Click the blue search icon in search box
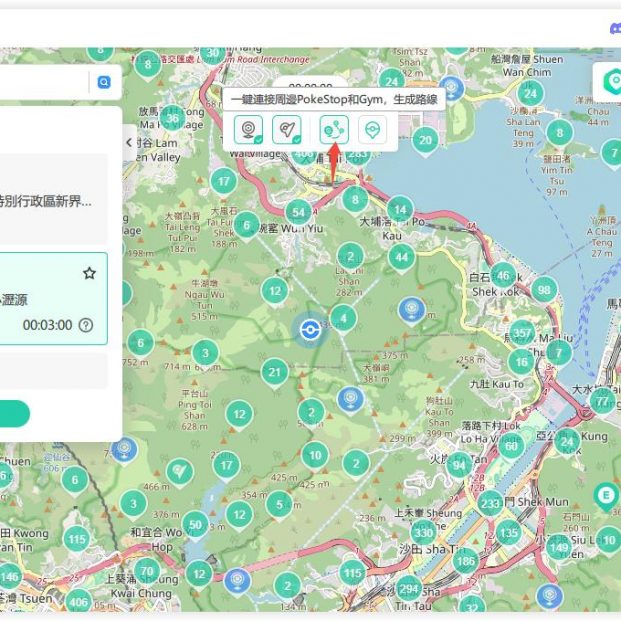621x621 pixels. pyautogui.click(x=103, y=82)
